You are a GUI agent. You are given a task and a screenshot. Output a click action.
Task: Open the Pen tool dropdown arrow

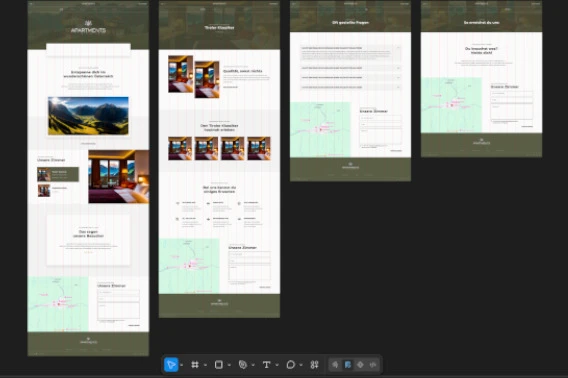(253, 365)
